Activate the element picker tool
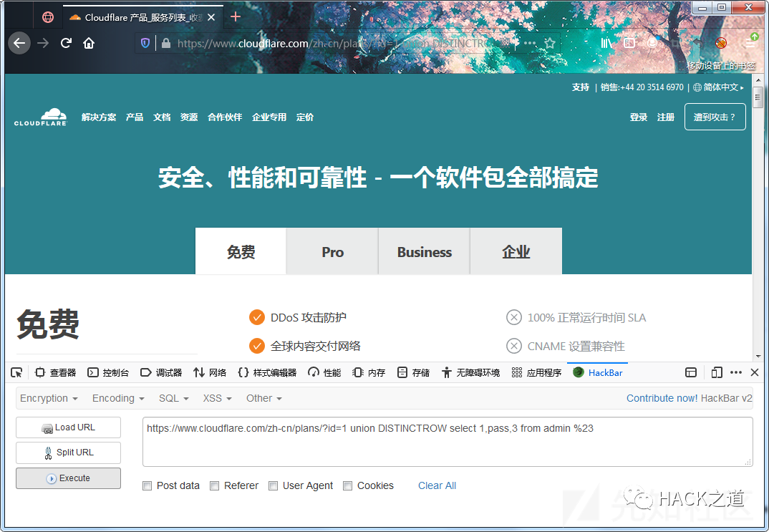The height and width of the screenshot is (532, 769). [x=16, y=372]
